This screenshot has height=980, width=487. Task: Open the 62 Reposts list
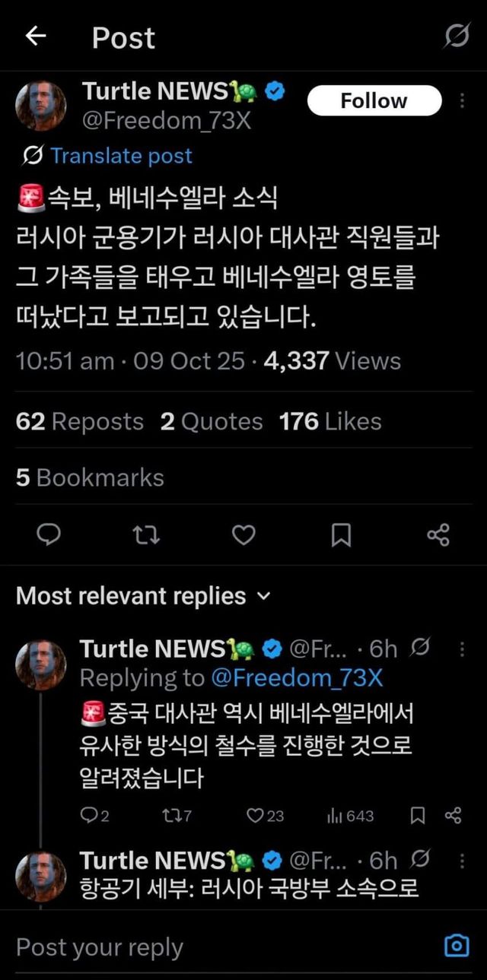pos(79,422)
